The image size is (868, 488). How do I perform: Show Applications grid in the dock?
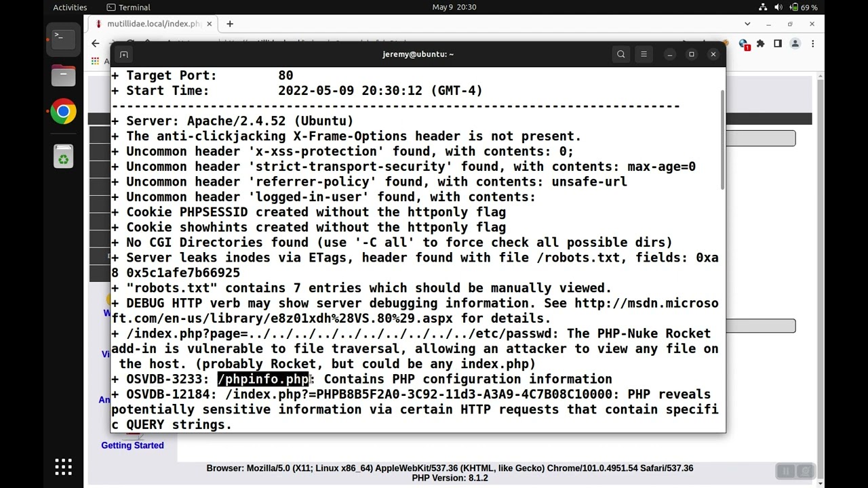63,467
